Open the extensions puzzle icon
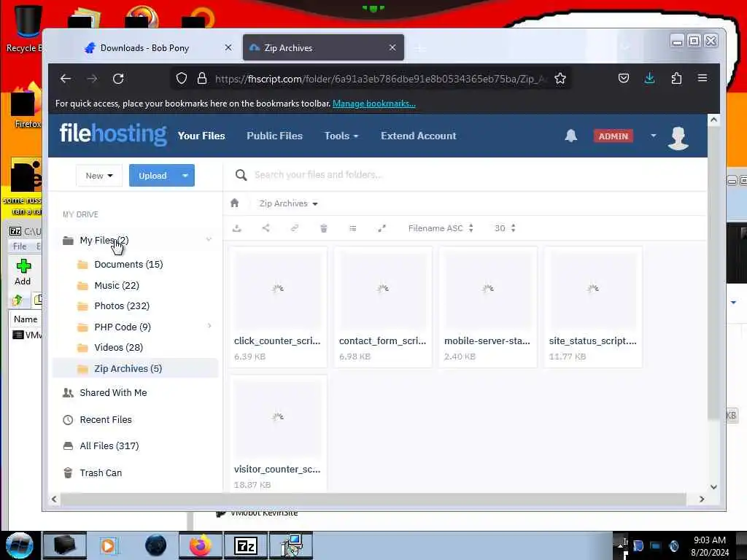This screenshot has height=560, width=747. coord(676,78)
